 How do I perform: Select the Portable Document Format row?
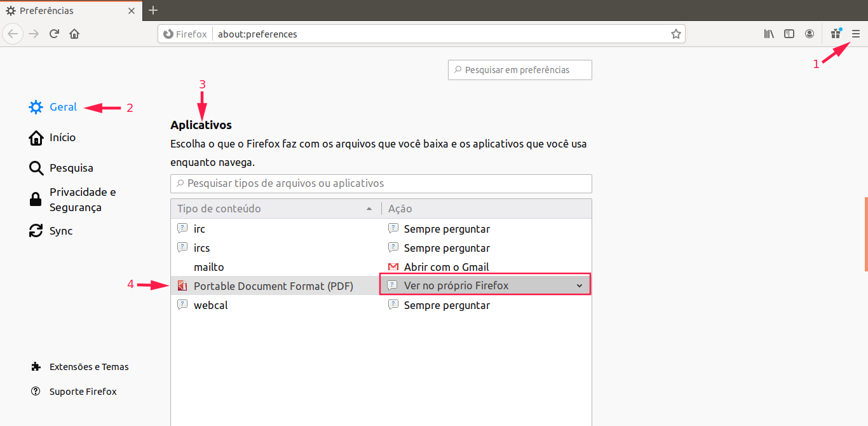click(274, 285)
